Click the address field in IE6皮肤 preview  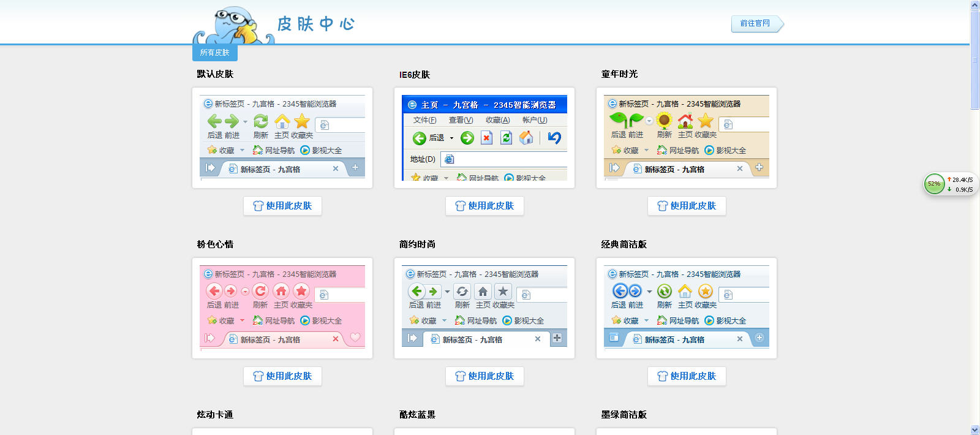[x=504, y=159]
